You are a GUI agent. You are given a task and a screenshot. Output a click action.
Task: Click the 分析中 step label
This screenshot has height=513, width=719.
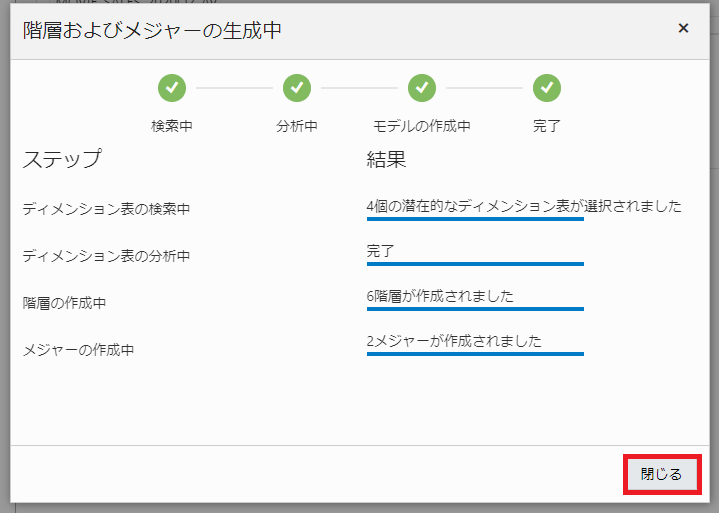(x=297, y=126)
